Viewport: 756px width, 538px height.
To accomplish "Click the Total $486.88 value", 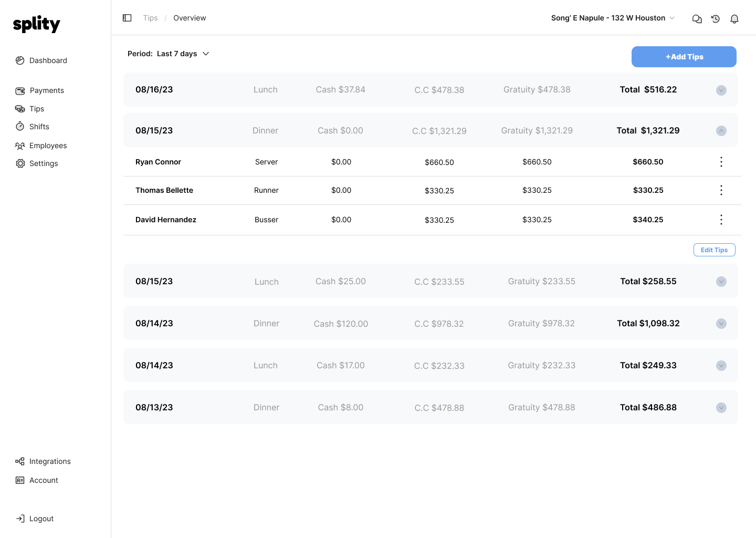I will (x=648, y=407).
